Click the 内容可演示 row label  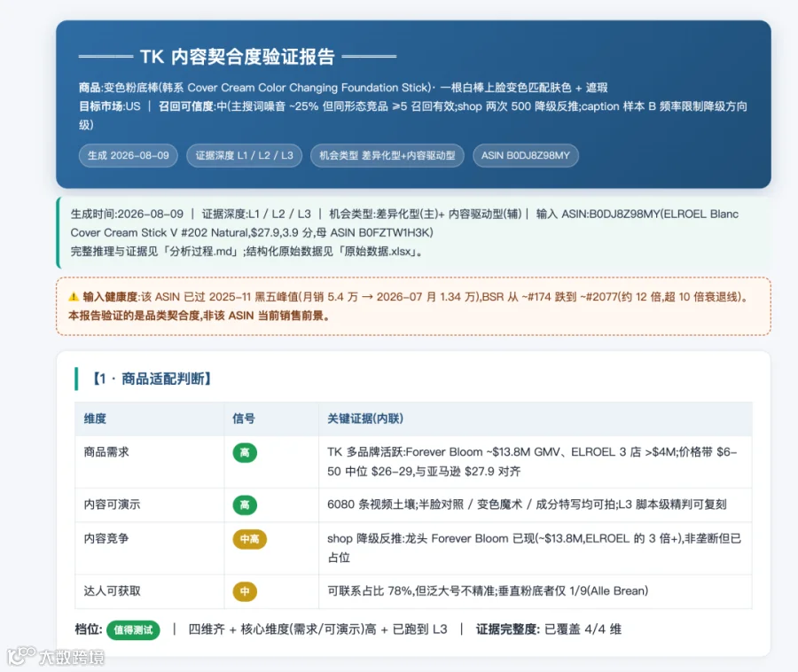coord(112,504)
